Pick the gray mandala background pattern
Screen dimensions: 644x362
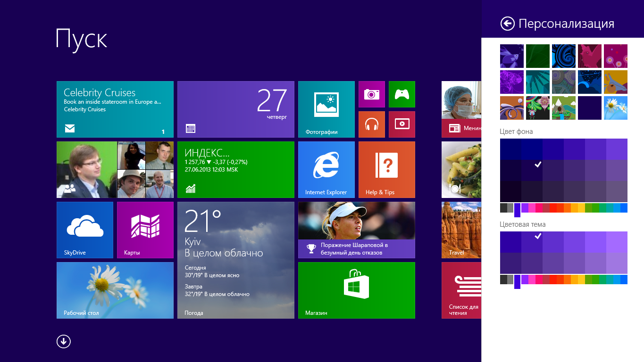point(564,82)
